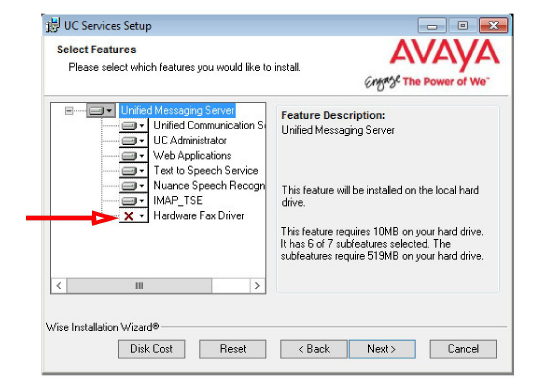
Task: Select the Unified Messaging Server tree item
Action: tap(177, 110)
